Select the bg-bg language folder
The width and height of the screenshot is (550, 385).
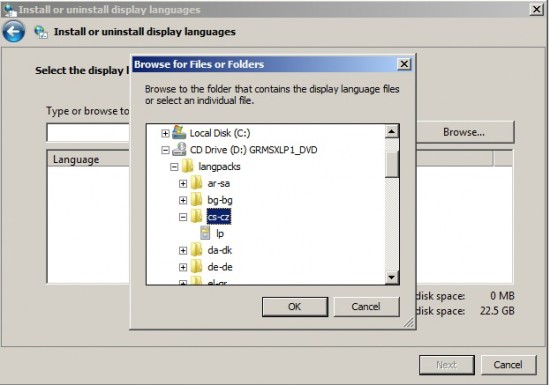coord(220,200)
